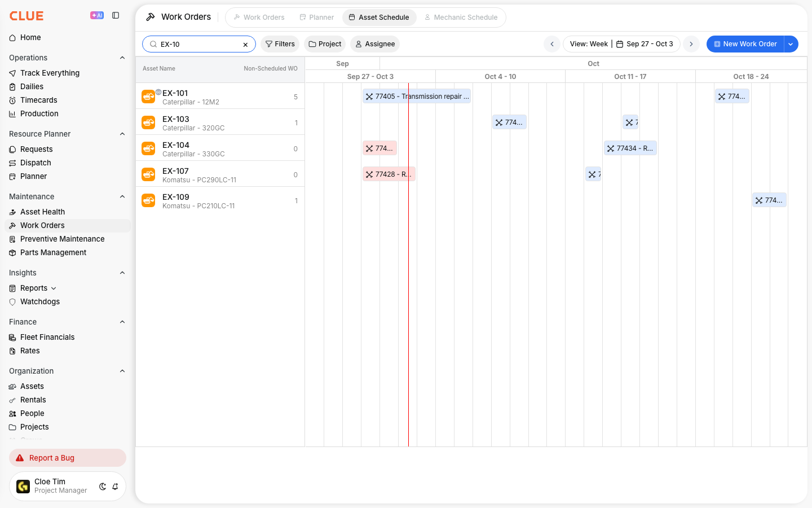Click Report a Bug warning icon
This screenshot has height=508, width=812.
[20, 458]
